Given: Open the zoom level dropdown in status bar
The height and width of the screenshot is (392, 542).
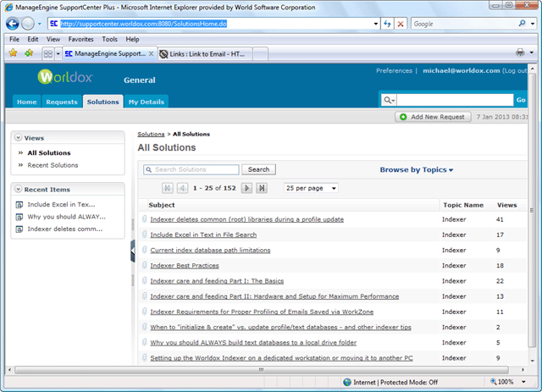Looking at the screenshot, I should [523, 382].
